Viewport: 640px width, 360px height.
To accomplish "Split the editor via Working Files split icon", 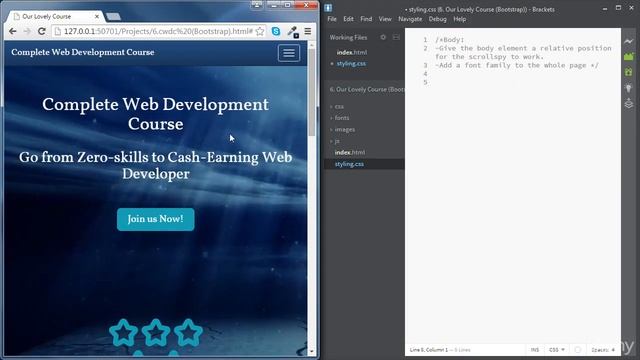I will coord(396,37).
